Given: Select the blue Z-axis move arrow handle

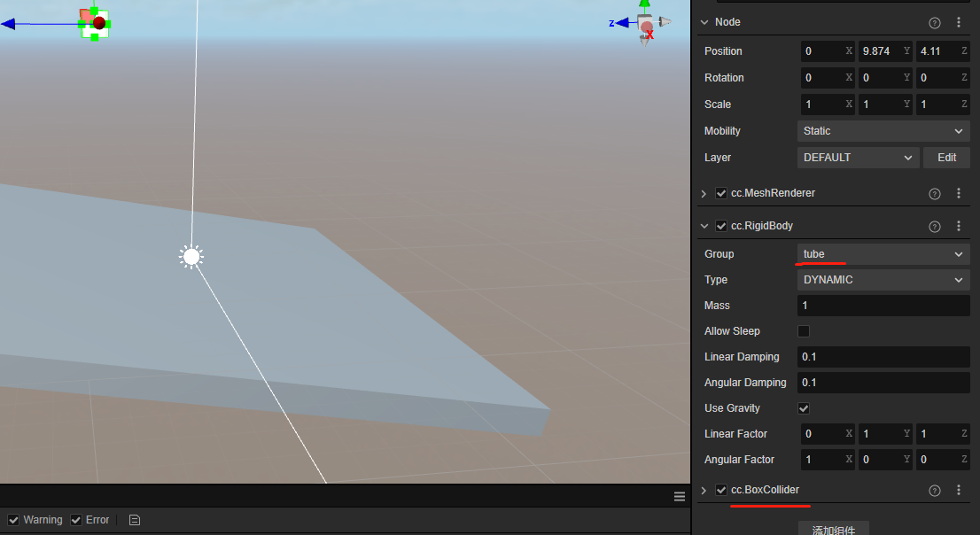Looking at the screenshot, I should 8,25.
